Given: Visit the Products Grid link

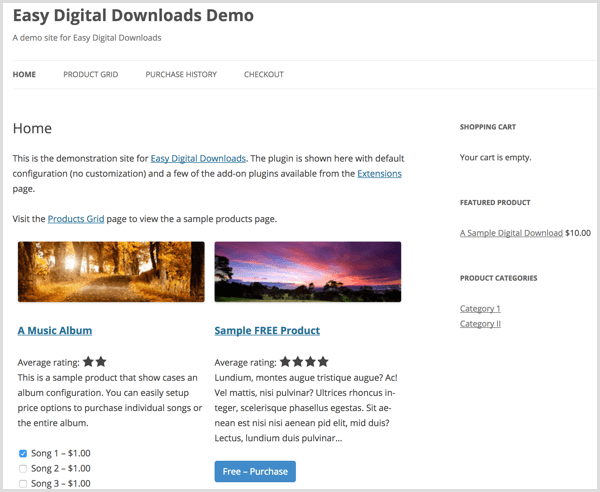Looking at the screenshot, I should point(76,219).
